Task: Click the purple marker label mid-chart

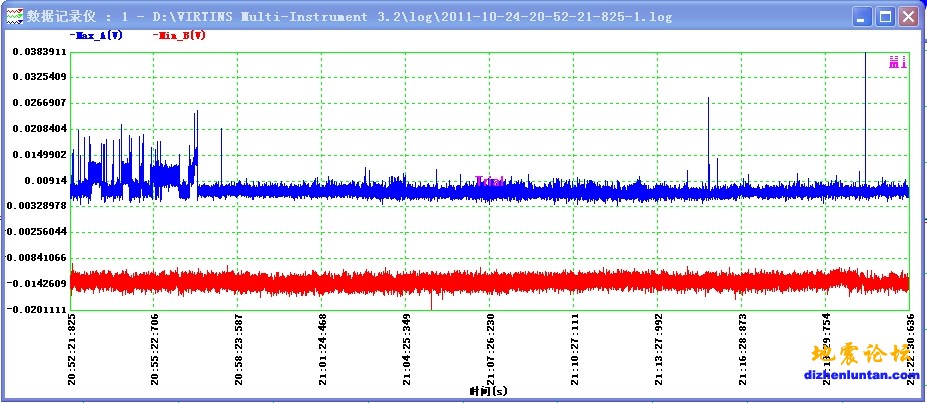Action: pyautogui.click(x=490, y=182)
